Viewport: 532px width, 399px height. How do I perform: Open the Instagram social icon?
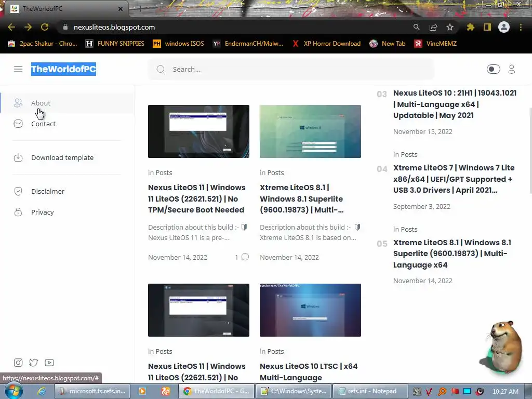point(18,363)
